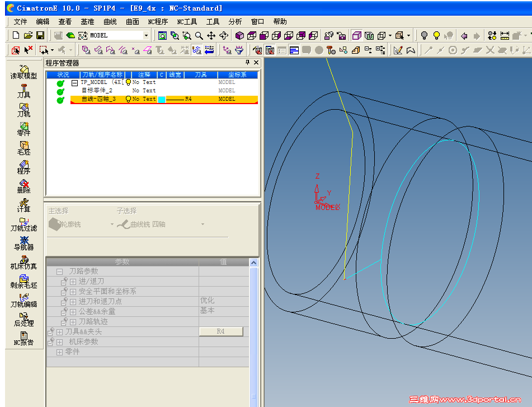Screen dimensions: 532x407
Task: Collapse the TP_MODEL tree node
Action: click(x=74, y=82)
